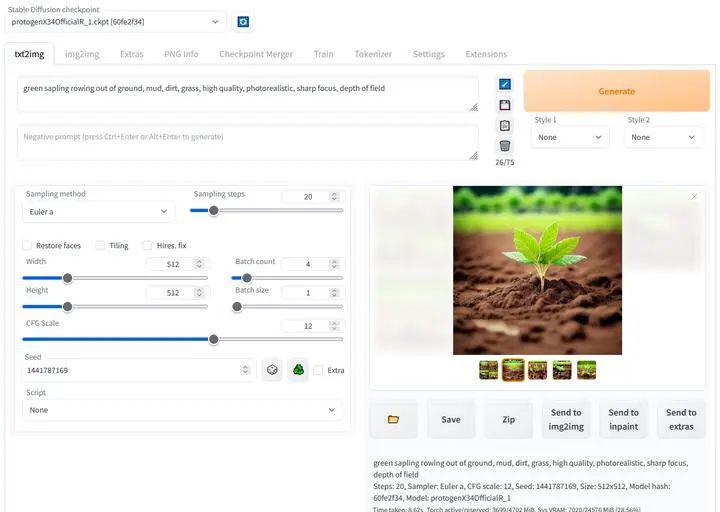
Task: Click Send to inpaint button
Action: tap(624, 419)
